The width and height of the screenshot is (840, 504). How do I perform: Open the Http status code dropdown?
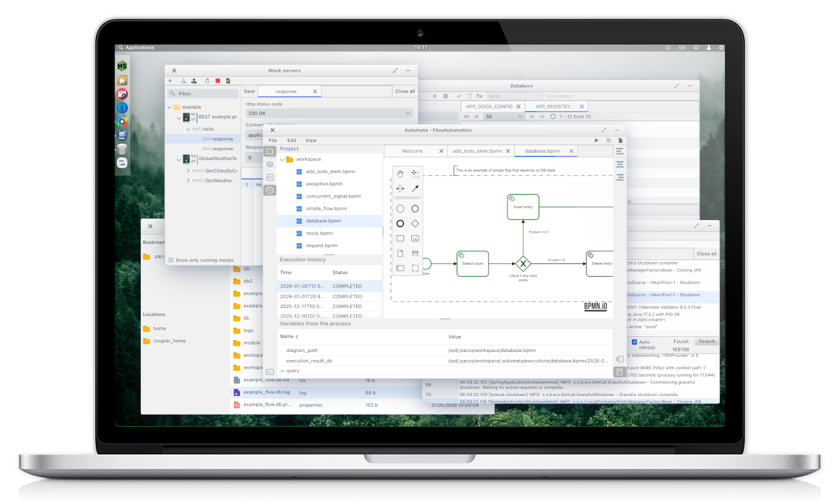coord(328,114)
